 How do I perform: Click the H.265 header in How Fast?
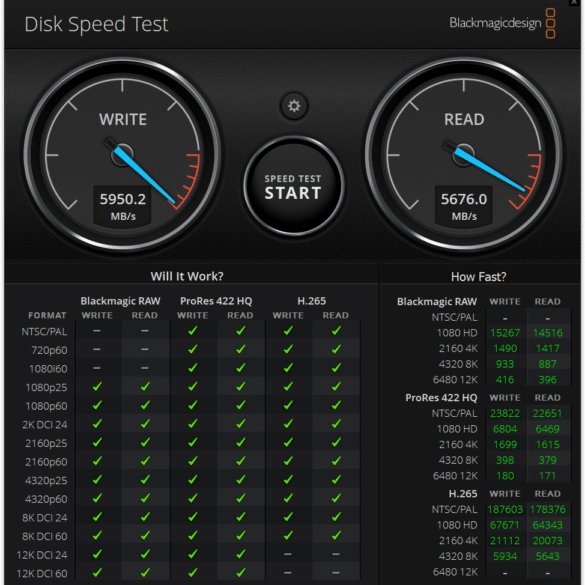pyautogui.click(x=463, y=494)
